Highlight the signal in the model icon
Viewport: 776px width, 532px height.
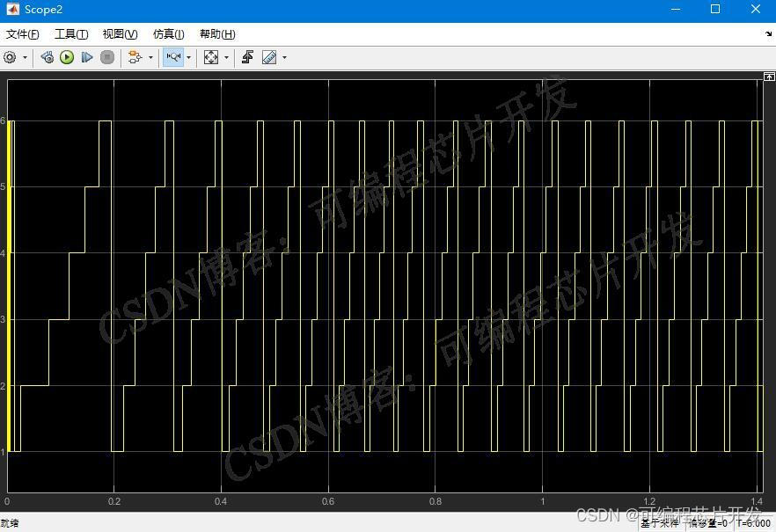135,57
